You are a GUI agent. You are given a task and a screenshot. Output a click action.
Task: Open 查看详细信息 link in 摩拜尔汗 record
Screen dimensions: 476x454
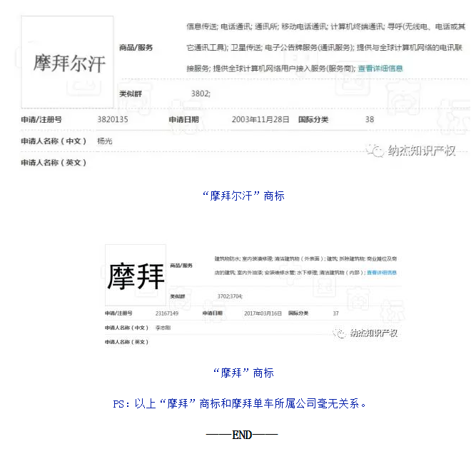[x=380, y=69]
